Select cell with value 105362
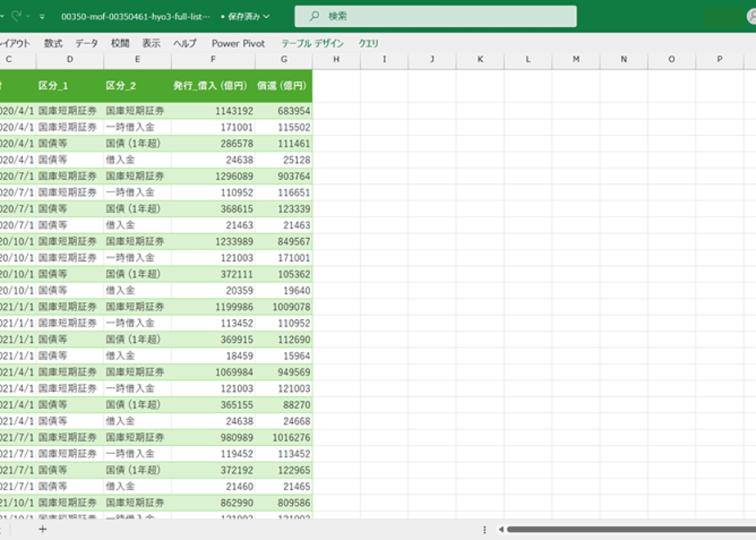 coord(284,274)
